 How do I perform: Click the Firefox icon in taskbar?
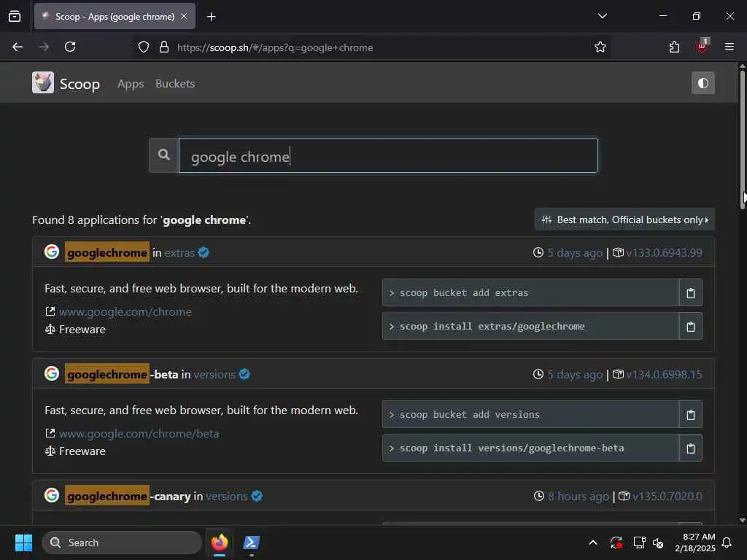[x=219, y=542]
